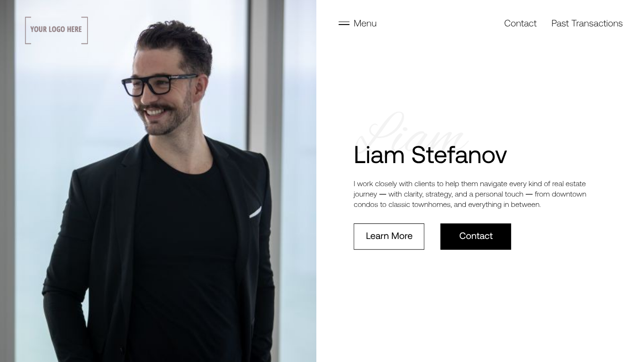This screenshot has width=644, height=362.
Task: Select the Liam Stefanov heading
Action: coord(430,155)
